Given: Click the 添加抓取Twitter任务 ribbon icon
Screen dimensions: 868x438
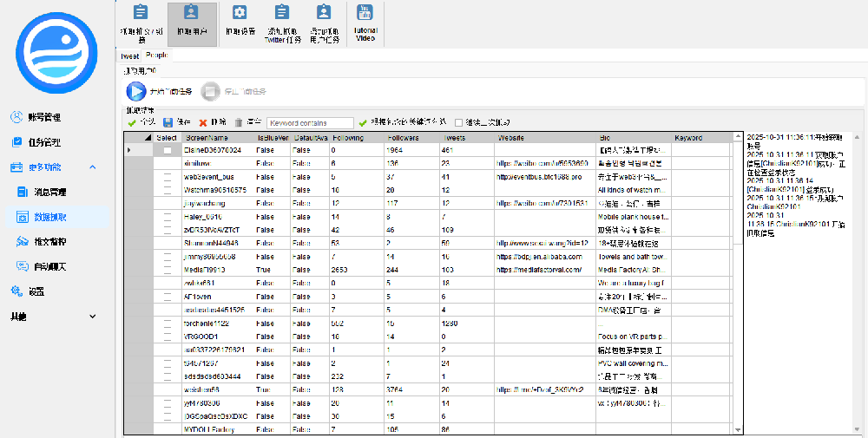Looking at the screenshot, I should [281, 13].
